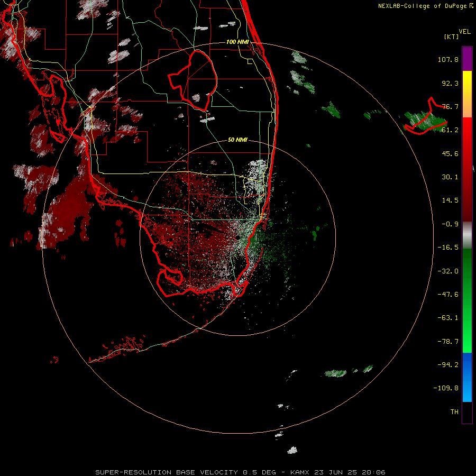Click the VEL legend title
This screenshot has height=476, width=476.
pos(465,32)
